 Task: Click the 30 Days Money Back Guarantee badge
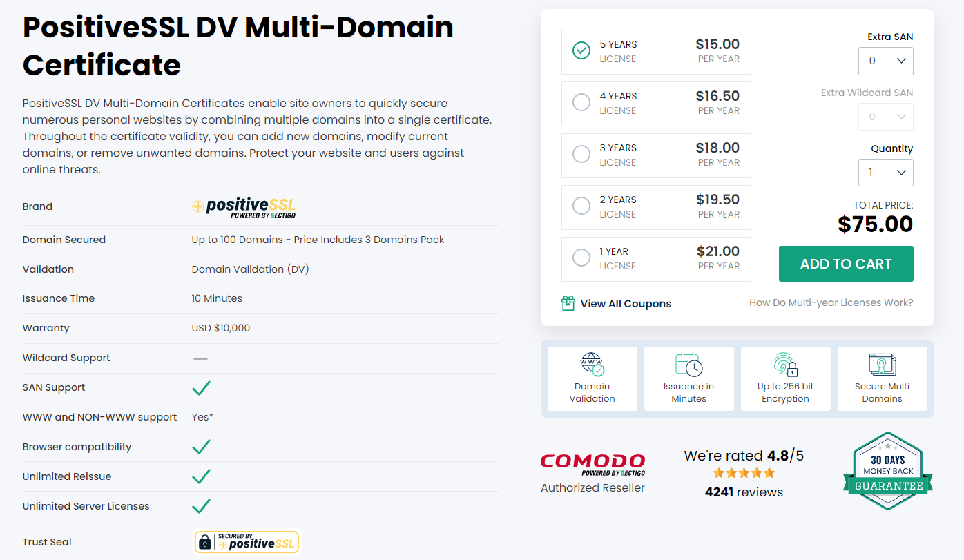(x=888, y=471)
